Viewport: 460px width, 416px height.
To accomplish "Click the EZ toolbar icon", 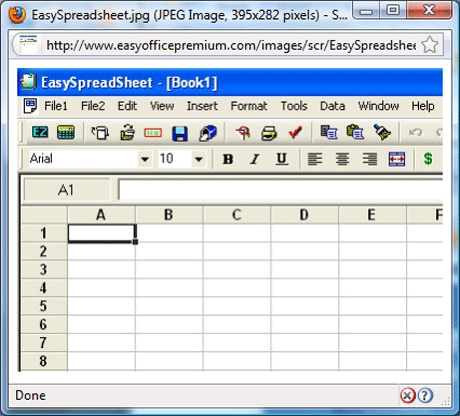I will (x=40, y=133).
